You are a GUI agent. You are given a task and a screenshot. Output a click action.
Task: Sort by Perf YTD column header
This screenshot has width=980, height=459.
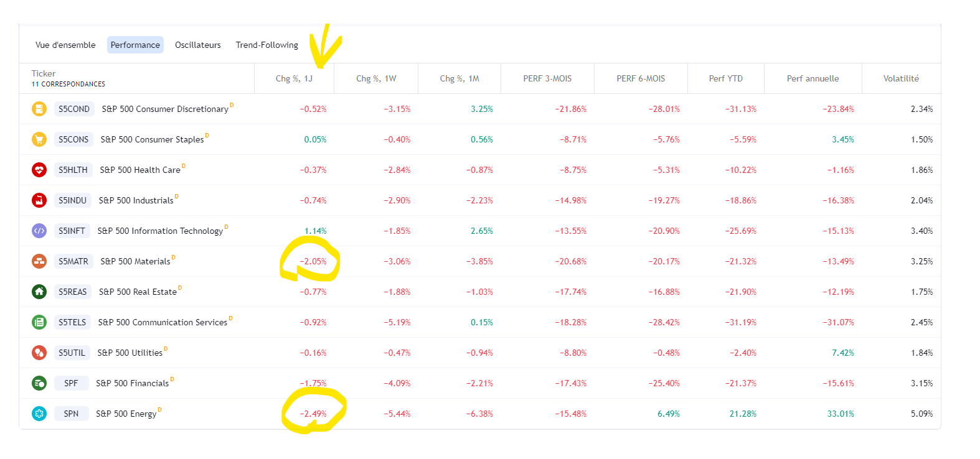pyautogui.click(x=725, y=78)
